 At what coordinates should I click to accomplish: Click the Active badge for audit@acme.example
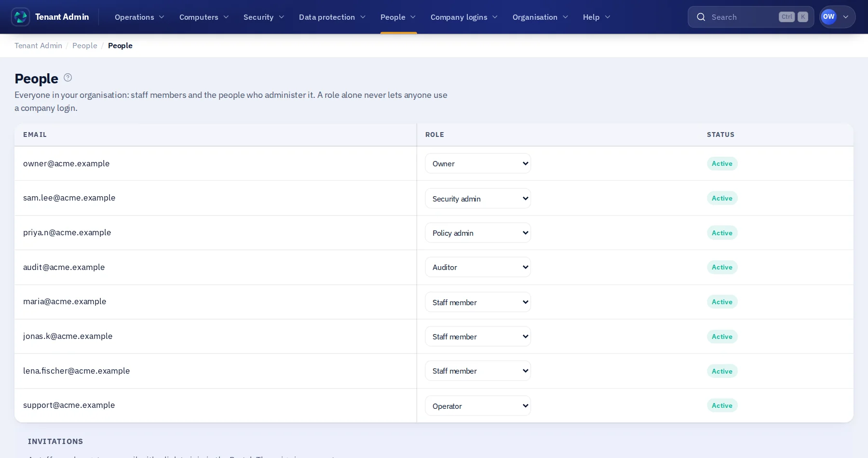pos(722,267)
